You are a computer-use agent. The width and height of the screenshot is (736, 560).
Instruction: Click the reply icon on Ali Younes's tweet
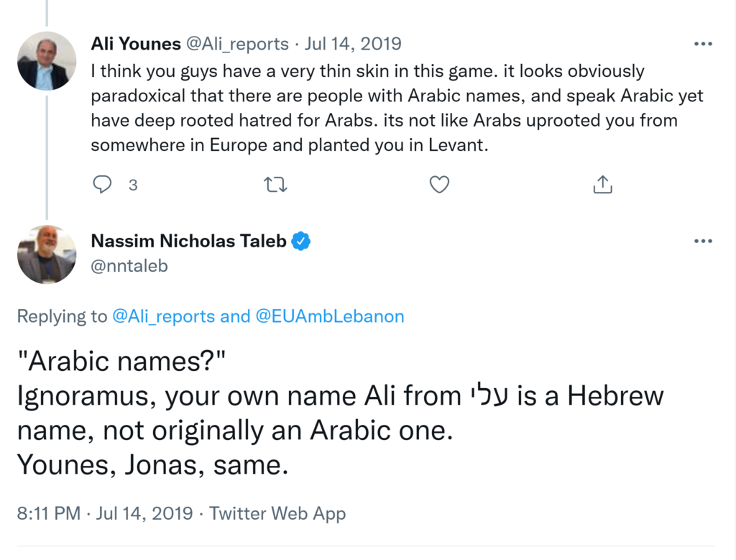[103, 185]
